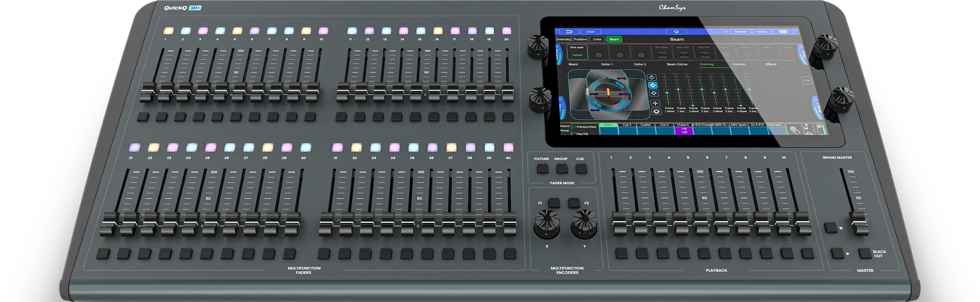Hit the BLACK OUT button
This screenshot has width=980, height=302.
point(865,253)
